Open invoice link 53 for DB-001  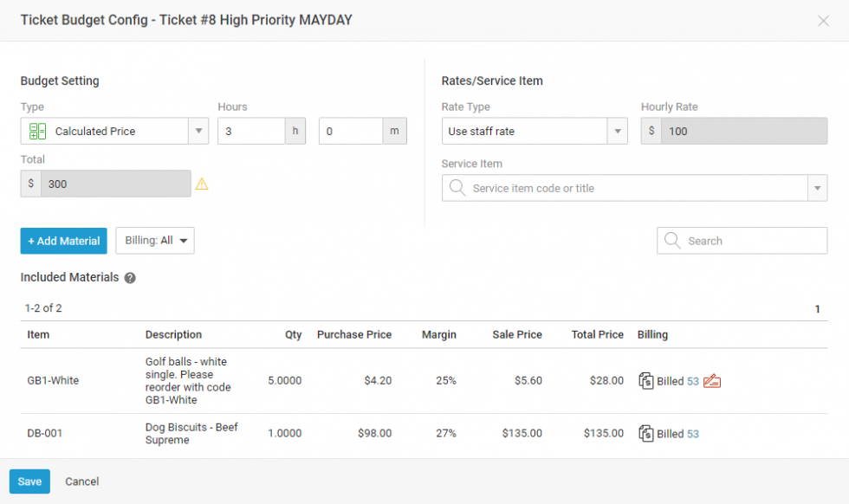click(693, 434)
